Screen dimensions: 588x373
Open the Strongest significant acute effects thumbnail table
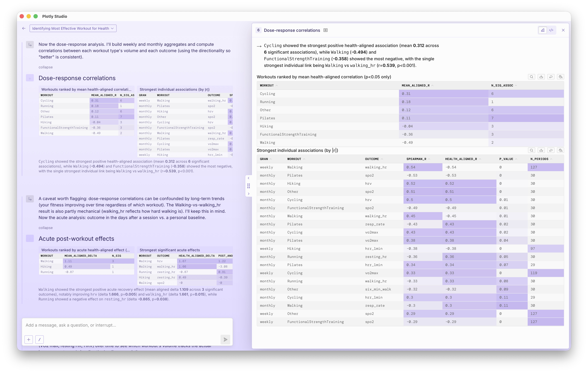185,266
